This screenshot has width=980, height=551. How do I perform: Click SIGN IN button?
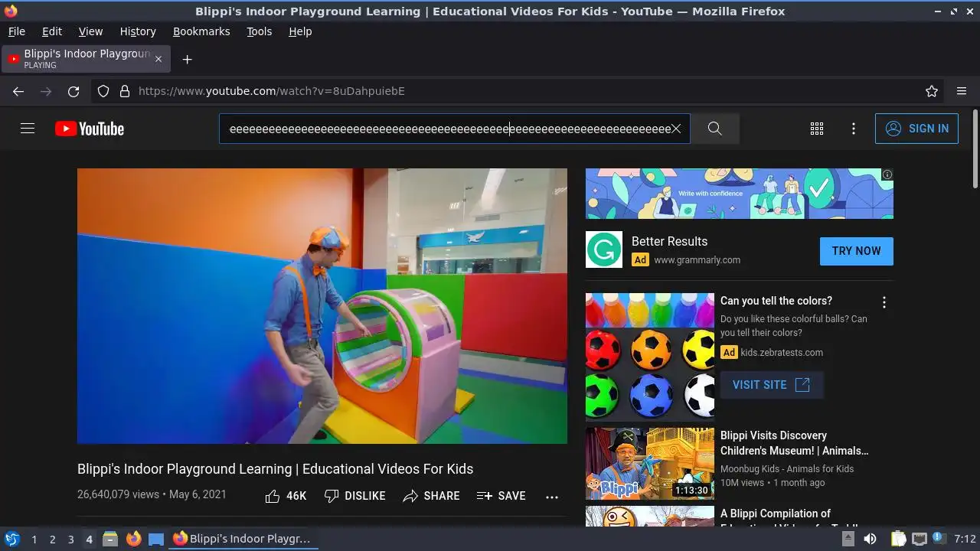coord(916,129)
